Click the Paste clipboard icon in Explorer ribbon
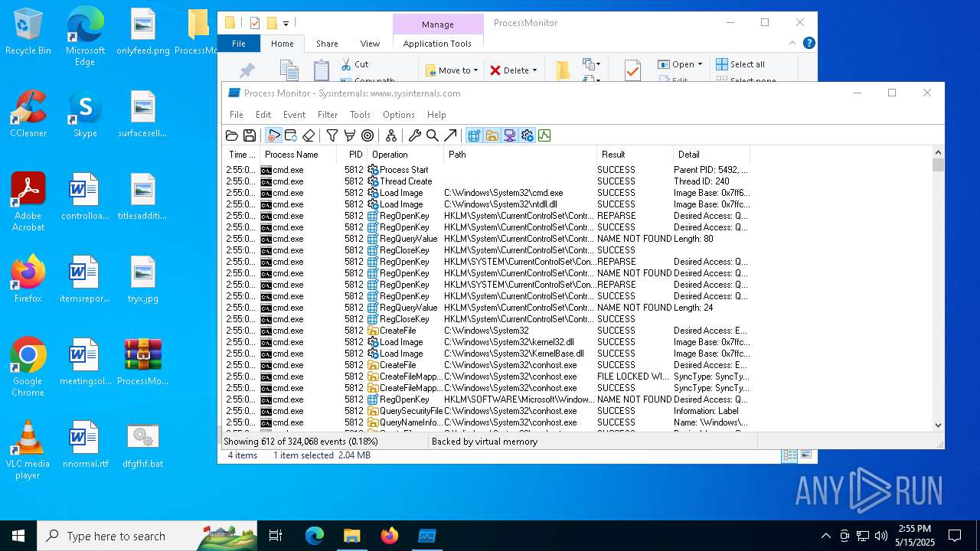This screenshot has width=980, height=551. (322, 70)
